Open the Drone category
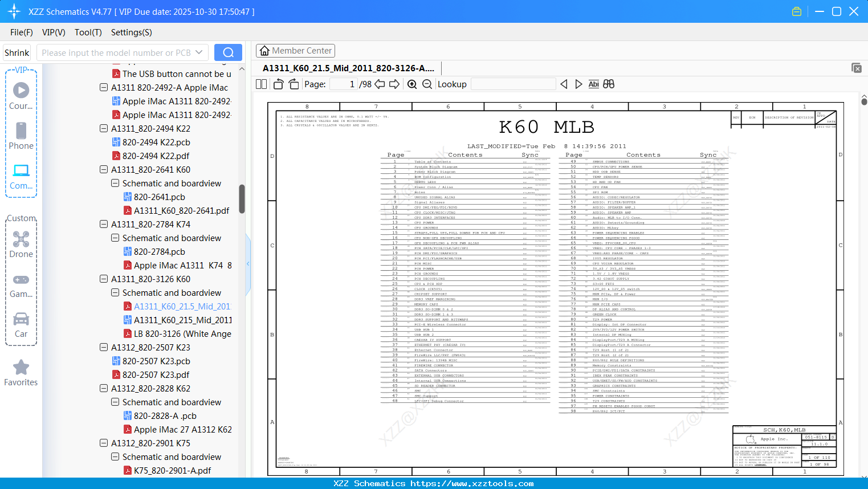This screenshot has height=489, width=868. pos(21,244)
